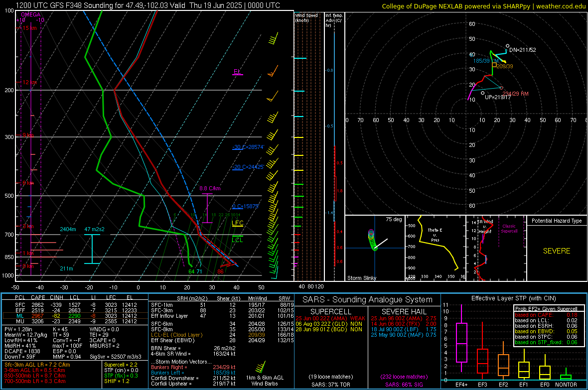Click the Classic Supercell annotation
The image size is (588, 390).
click(509, 229)
